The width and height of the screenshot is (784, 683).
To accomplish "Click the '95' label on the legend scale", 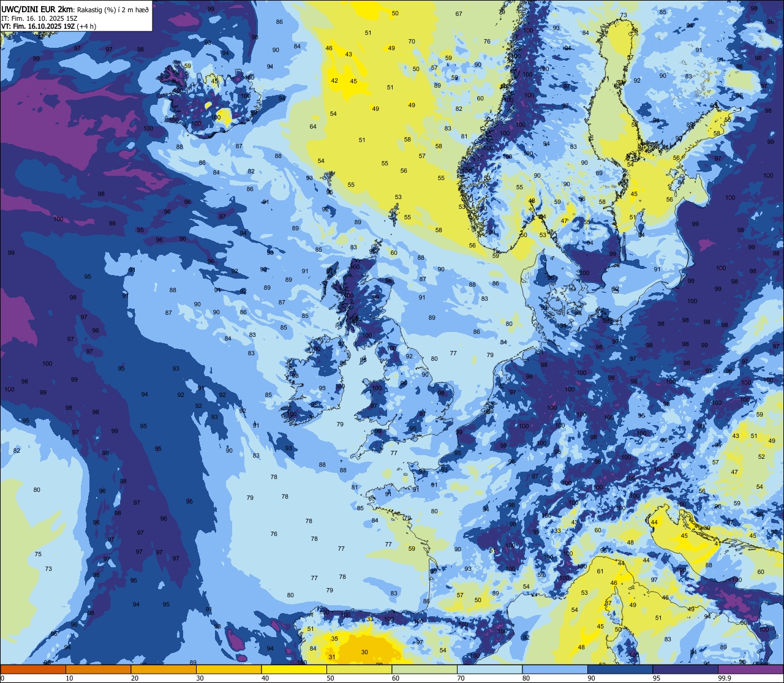I will coord(656,678).
